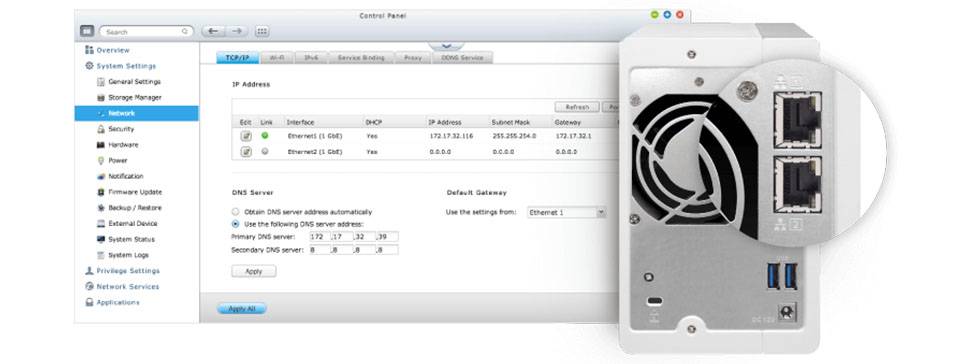
Task: Select Obtain DNS server address automatically
Action: tap(236, 212)
